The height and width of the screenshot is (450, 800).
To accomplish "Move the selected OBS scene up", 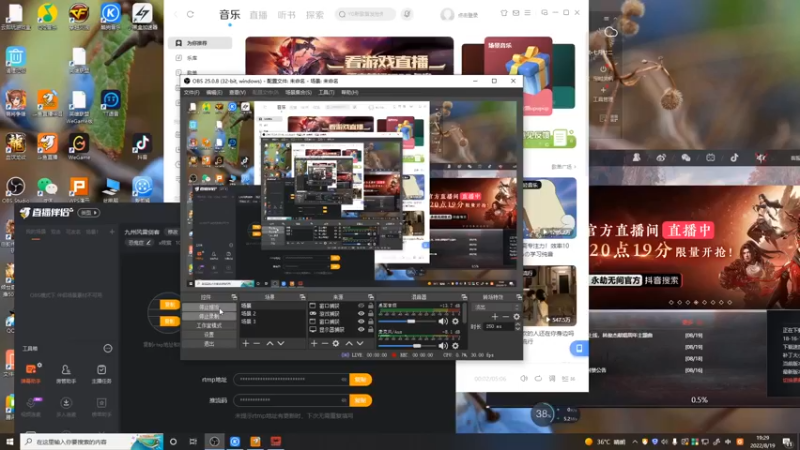I will 269,343.
